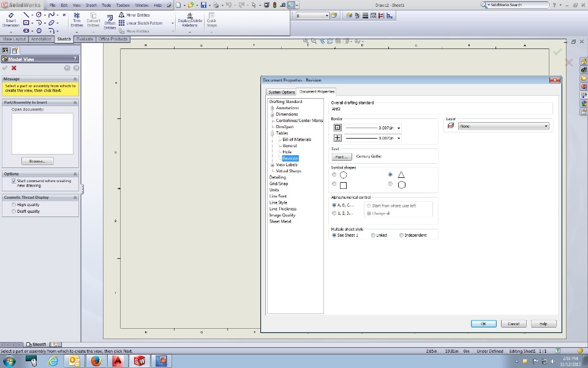Create a new document from the toolbar

(178, 6)
